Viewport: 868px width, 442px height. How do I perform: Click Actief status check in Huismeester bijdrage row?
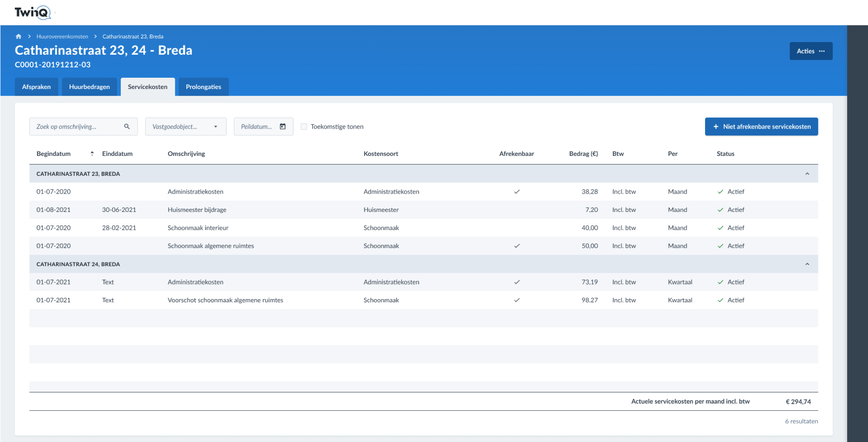(720, 210)
